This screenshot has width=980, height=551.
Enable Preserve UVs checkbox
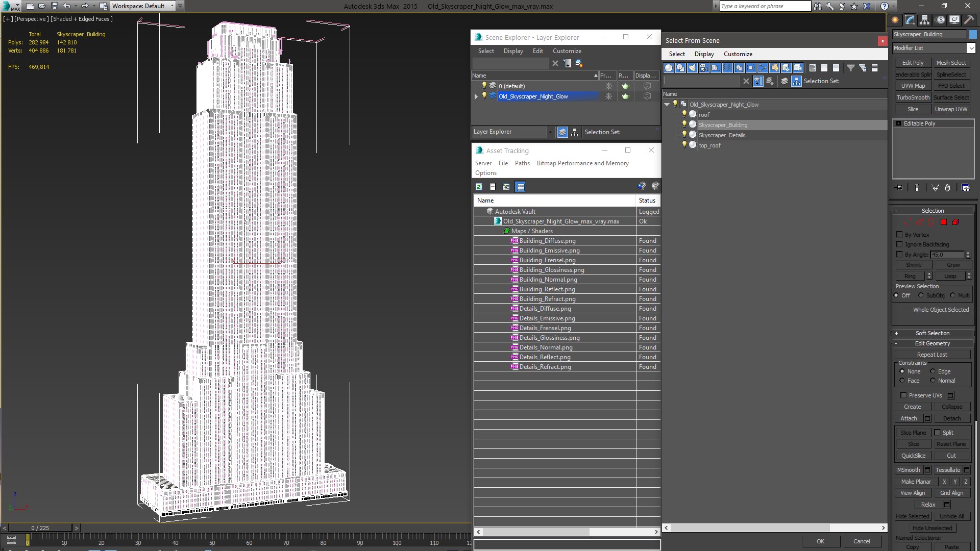pos(903,395)
